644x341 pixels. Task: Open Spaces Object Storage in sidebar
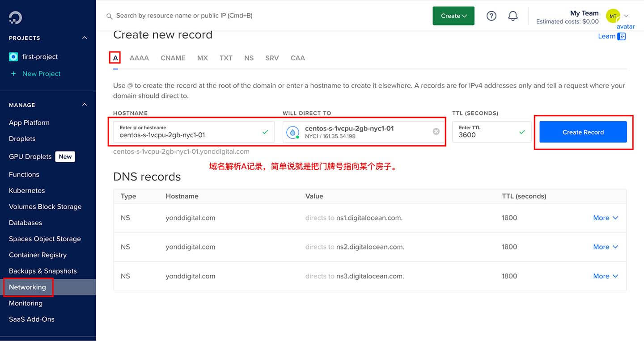[x=45, y=239]
